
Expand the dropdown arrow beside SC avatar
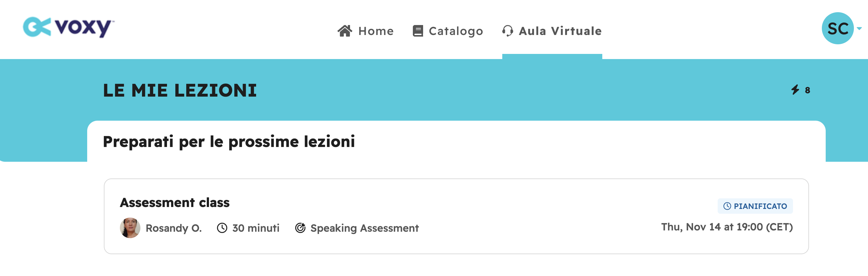pos(859,29)
